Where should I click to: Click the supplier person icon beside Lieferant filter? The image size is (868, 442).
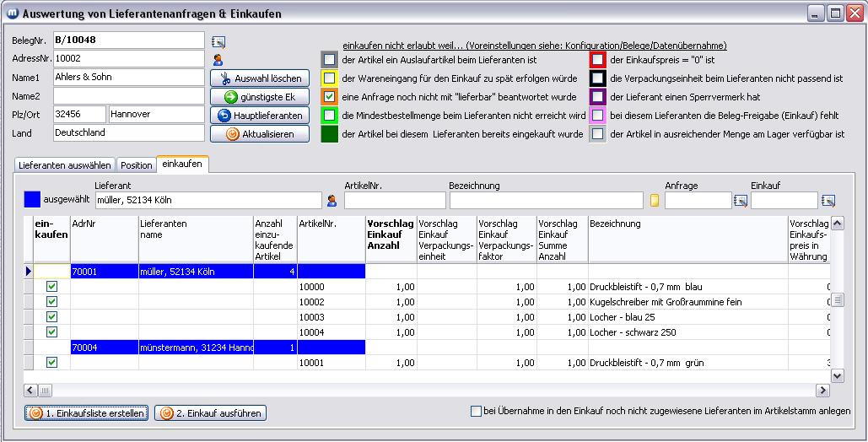(332, 201)
